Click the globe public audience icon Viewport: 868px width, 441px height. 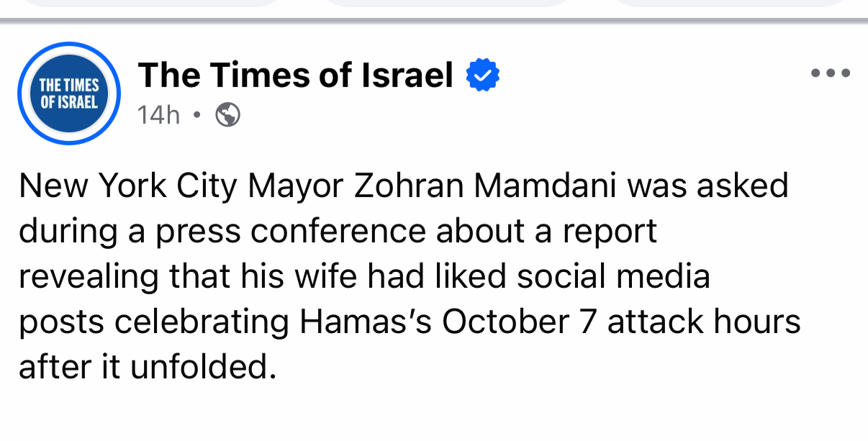228,114
